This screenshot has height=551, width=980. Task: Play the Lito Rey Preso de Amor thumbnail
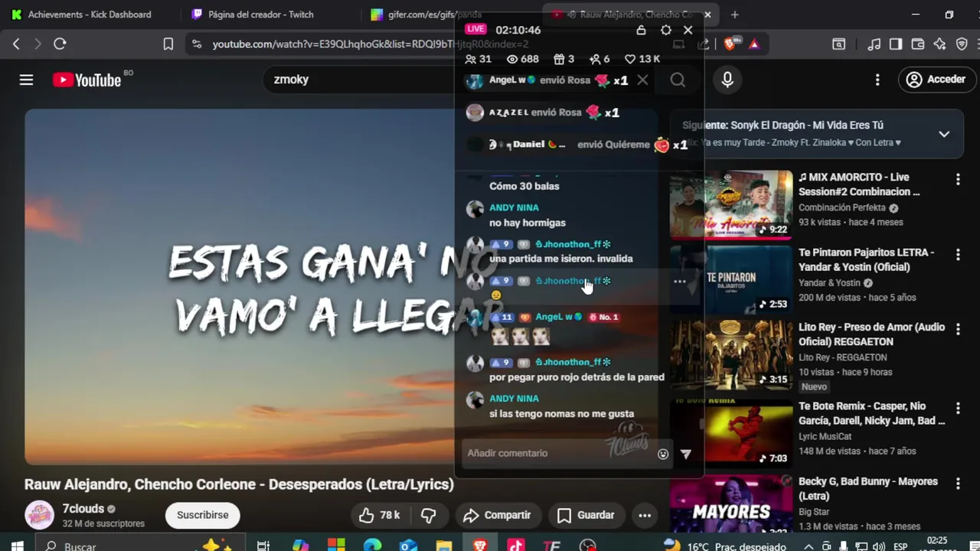coord(731,354)
